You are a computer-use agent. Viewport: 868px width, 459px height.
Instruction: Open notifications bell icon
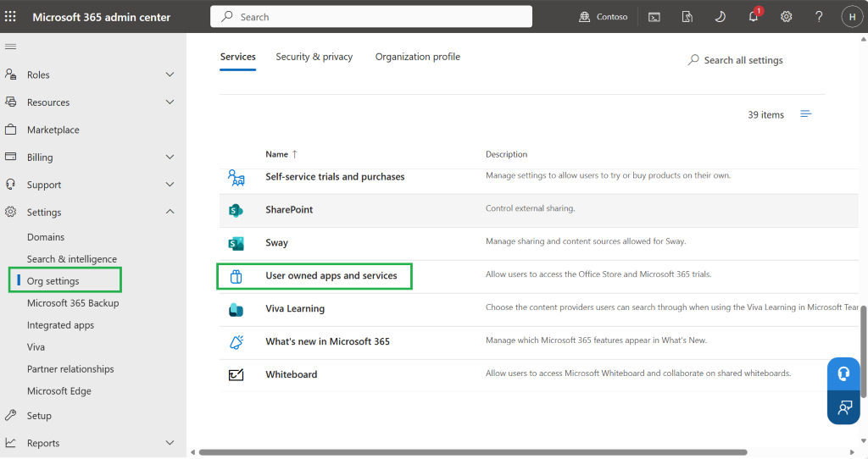click(x=754, y=17)
